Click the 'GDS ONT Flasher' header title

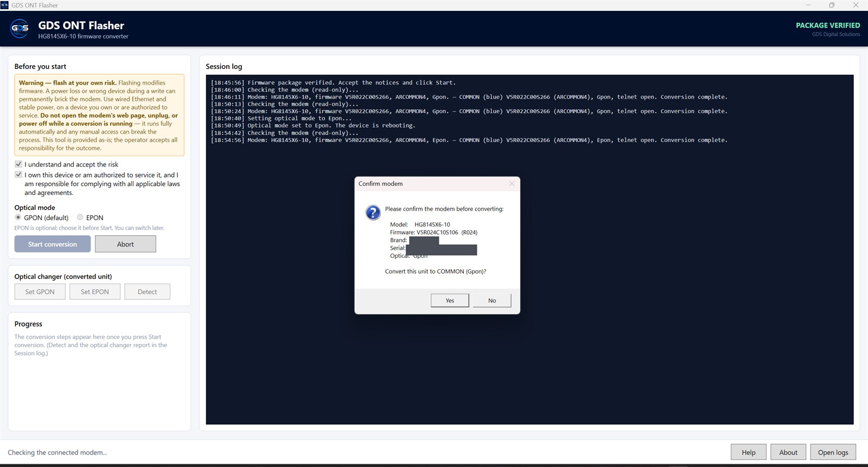[x=81, y=26]
